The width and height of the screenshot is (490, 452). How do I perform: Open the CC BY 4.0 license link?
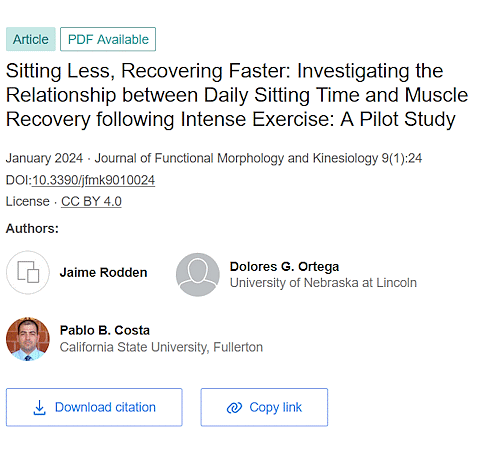click(x=91, y=201)
